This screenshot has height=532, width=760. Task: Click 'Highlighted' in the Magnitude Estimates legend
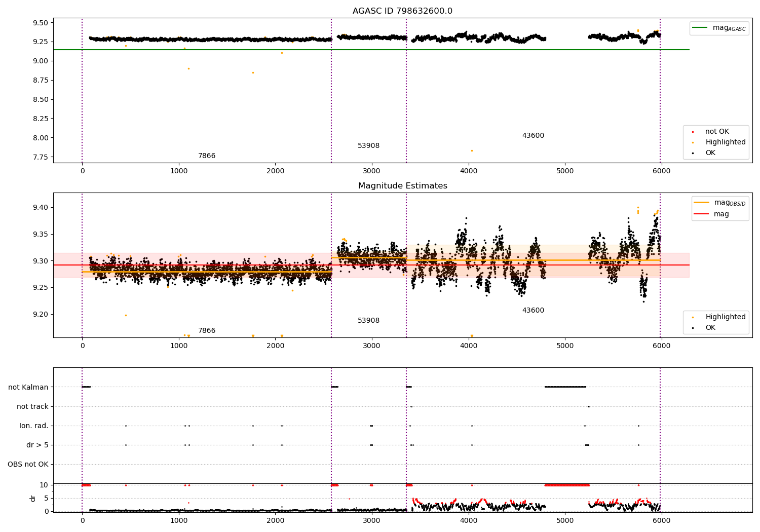point(719,317)
